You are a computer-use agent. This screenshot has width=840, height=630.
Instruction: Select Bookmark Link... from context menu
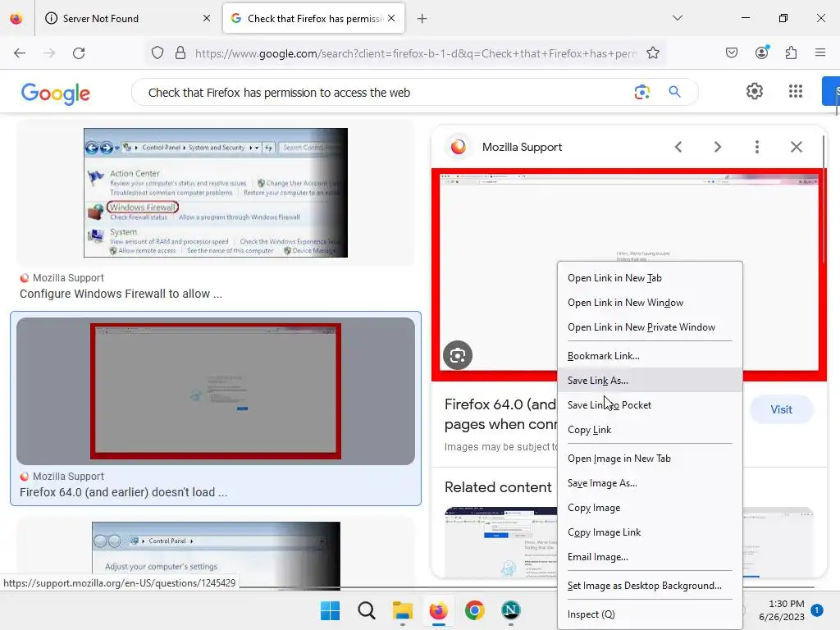pyautogui.click(x=650, y=356)
